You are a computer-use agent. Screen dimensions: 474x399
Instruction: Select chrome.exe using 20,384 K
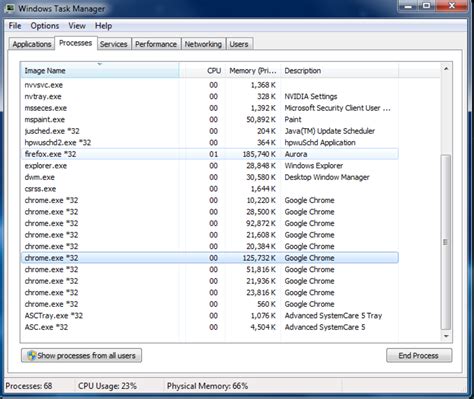tap(210, 246)
